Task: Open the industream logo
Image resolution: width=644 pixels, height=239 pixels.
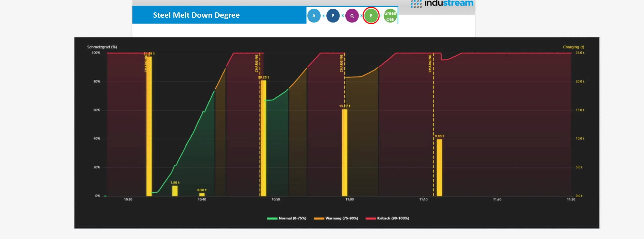Action: tap(449, 3)
